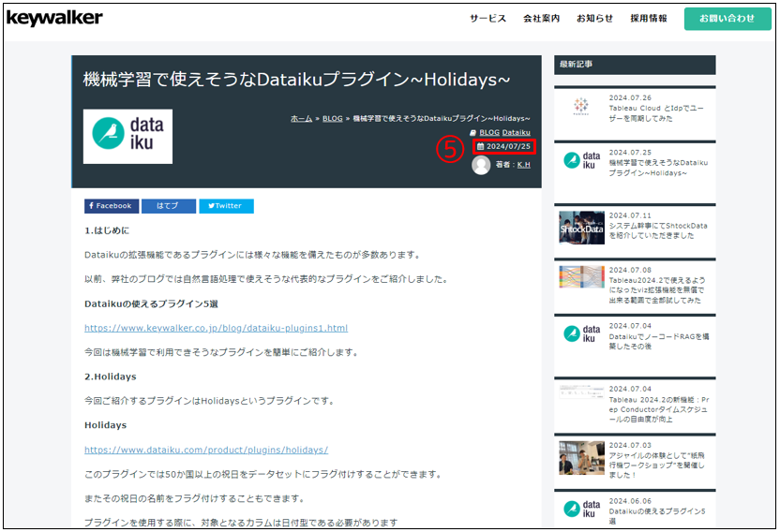Open the dataiku.com holidays plugin link
Image resolution: width=780 pixels, height=532 pixels.
[x=206, y=450]
